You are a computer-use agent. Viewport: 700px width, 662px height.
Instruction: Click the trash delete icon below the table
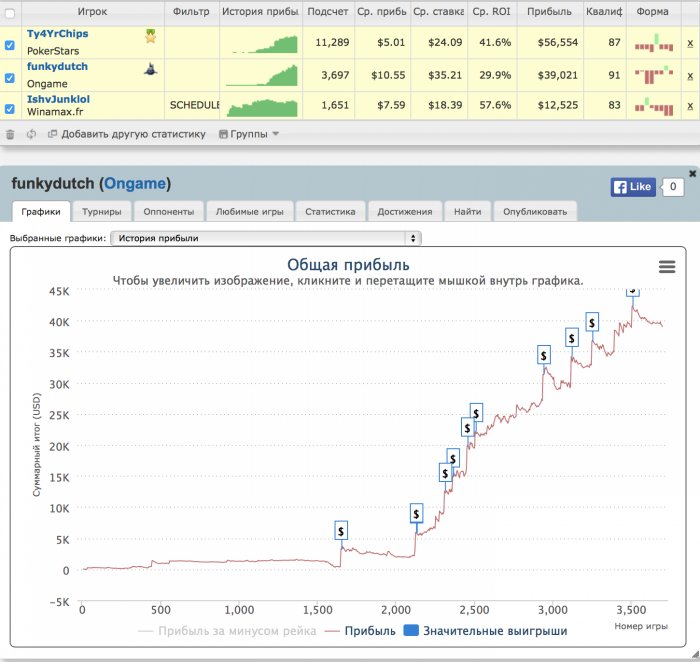point(10,134)
